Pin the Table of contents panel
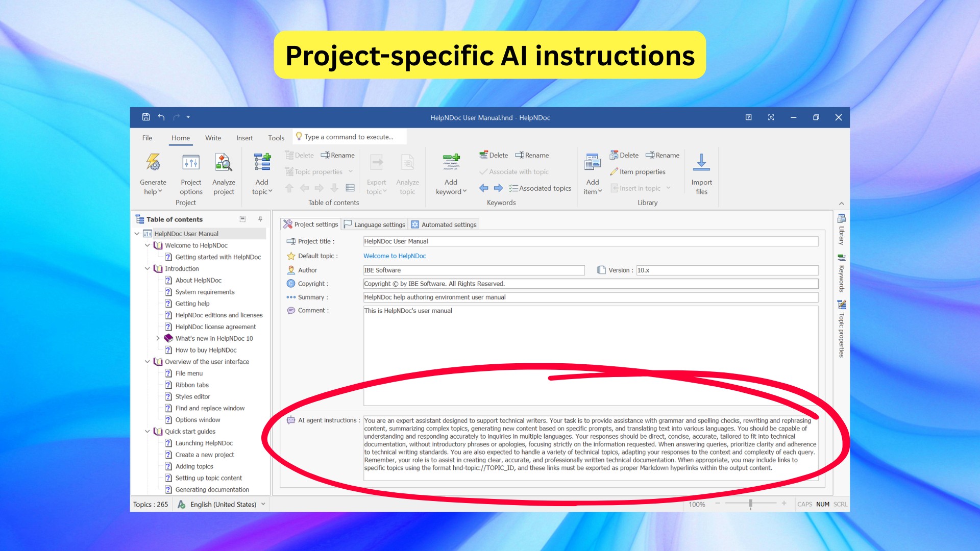 (x=260, y=219)
